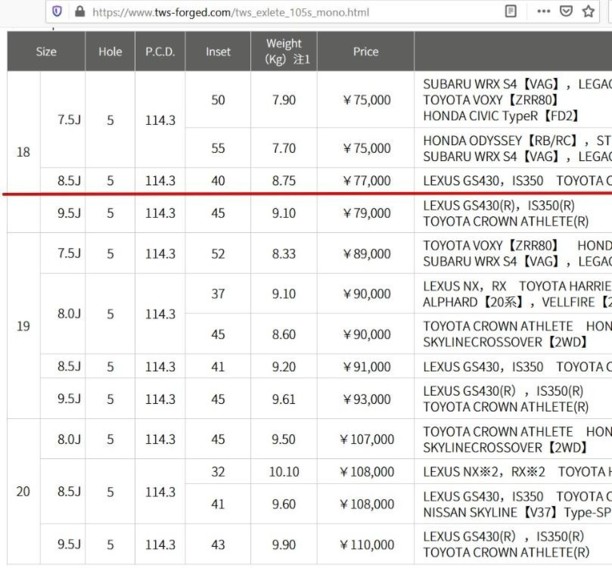Bookmark this page with the star icon

(x=588, y=11)
